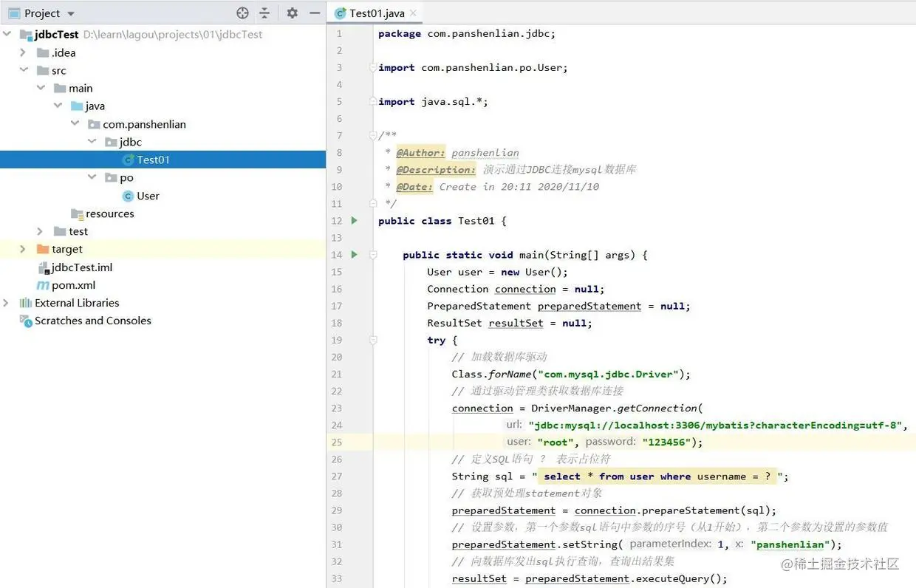Run main method via gutter arrow on line 14

(x=355, y=255)
